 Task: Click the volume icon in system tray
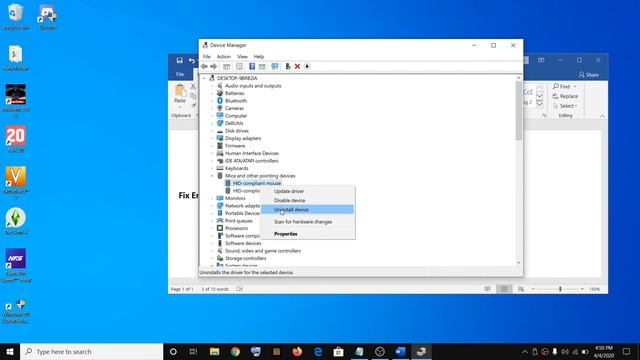pyautogui.click(x=565, y=351)
